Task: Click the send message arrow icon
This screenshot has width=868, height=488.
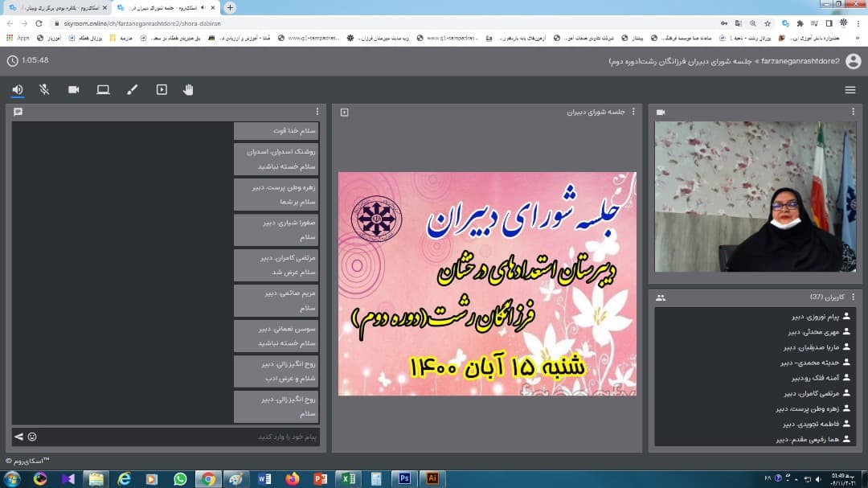Action: pyautogui.click(x=18, y=437)
